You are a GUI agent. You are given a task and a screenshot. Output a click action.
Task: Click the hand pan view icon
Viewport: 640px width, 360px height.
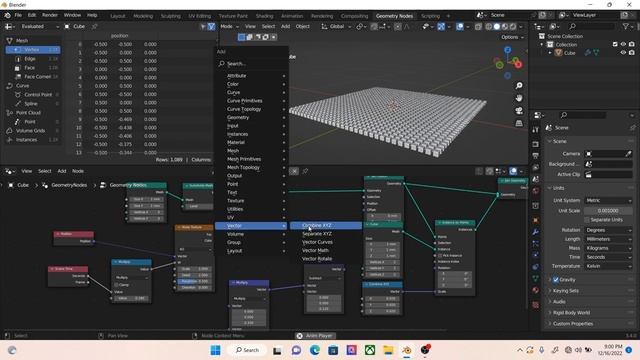point(519,98)
